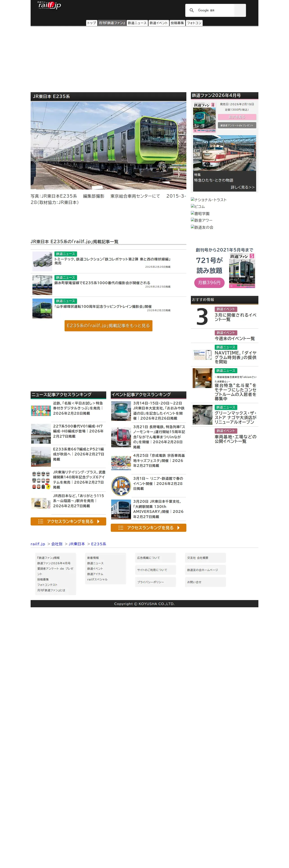
Task: Click the グリーンマックス store thumbnail
Action: tap(202, 415)
